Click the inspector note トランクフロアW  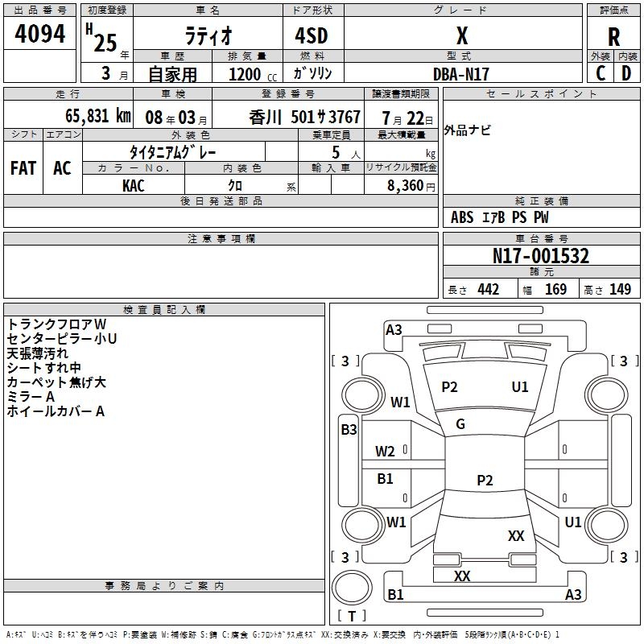56,324
